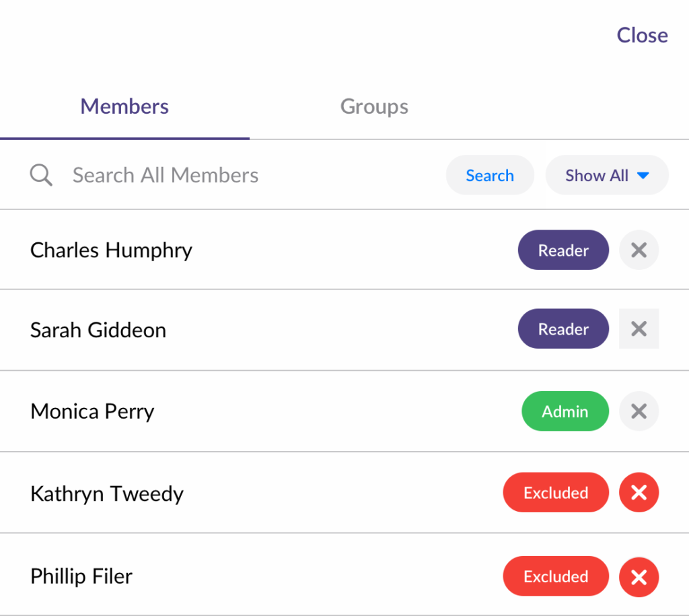689x616 pixels.
Task: Toggle Kathryn Tweedy's Excluded badge
Action: tap(556, 493)
